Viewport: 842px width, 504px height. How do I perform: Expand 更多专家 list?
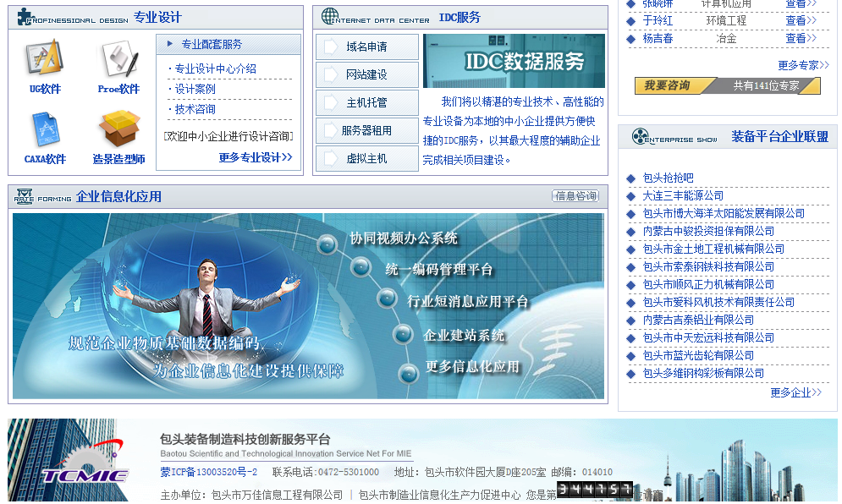802,65
